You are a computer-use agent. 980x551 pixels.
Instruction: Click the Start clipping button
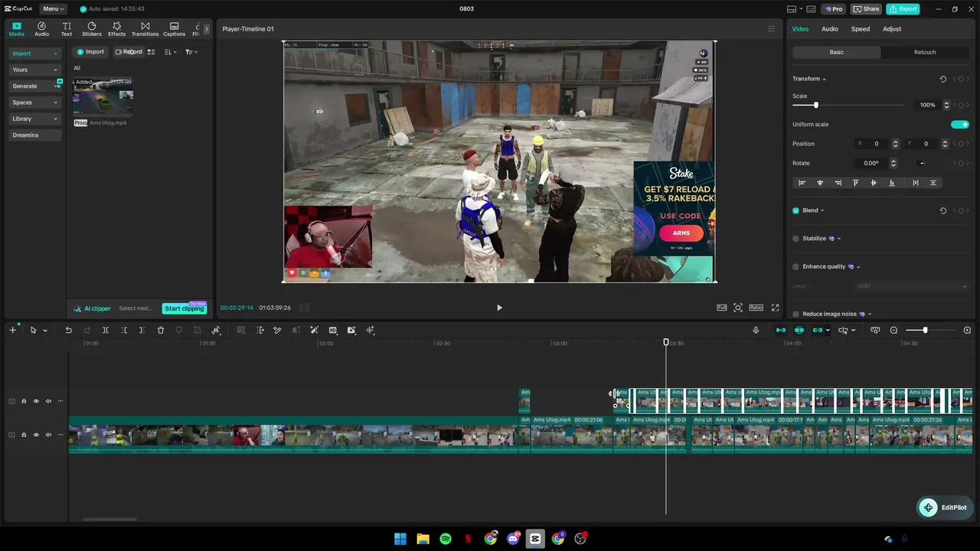point(185,308)
